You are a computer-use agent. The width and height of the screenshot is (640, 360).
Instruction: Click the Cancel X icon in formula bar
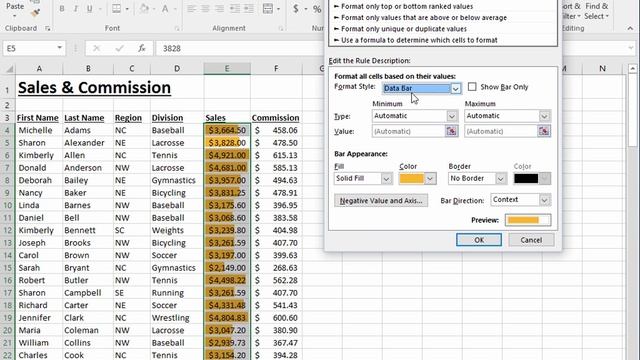97,48
